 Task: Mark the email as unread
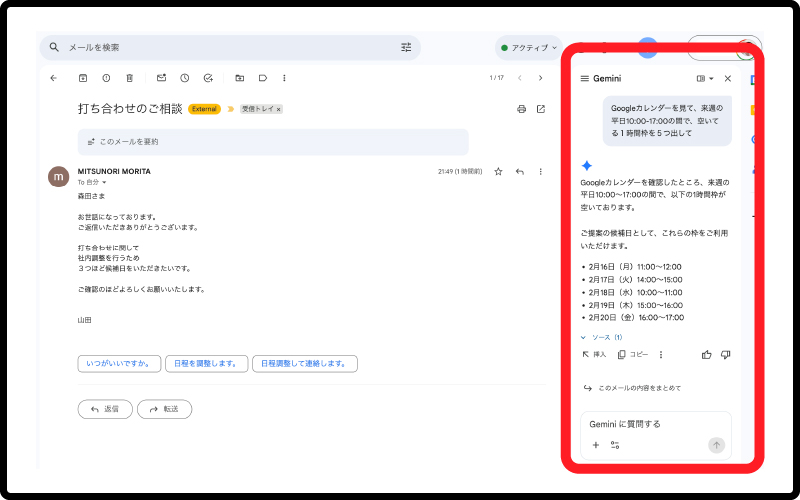coord(161,78)
